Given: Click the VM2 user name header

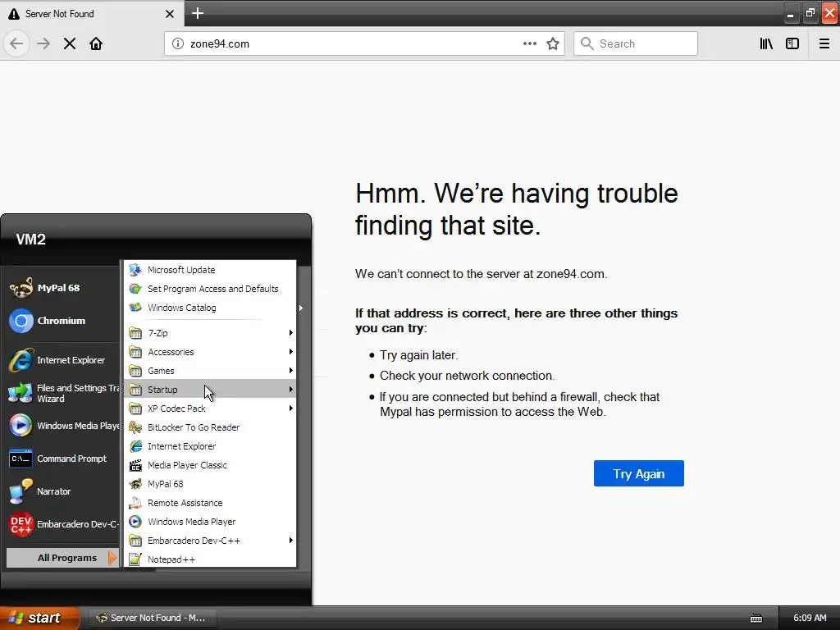Looking at the screenshot, I should 31,240.
